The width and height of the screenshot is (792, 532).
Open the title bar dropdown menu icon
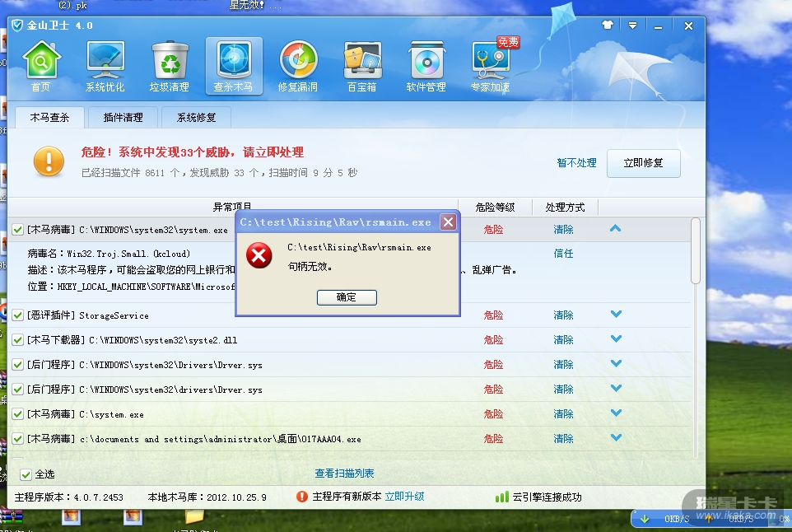coord(632,26)
